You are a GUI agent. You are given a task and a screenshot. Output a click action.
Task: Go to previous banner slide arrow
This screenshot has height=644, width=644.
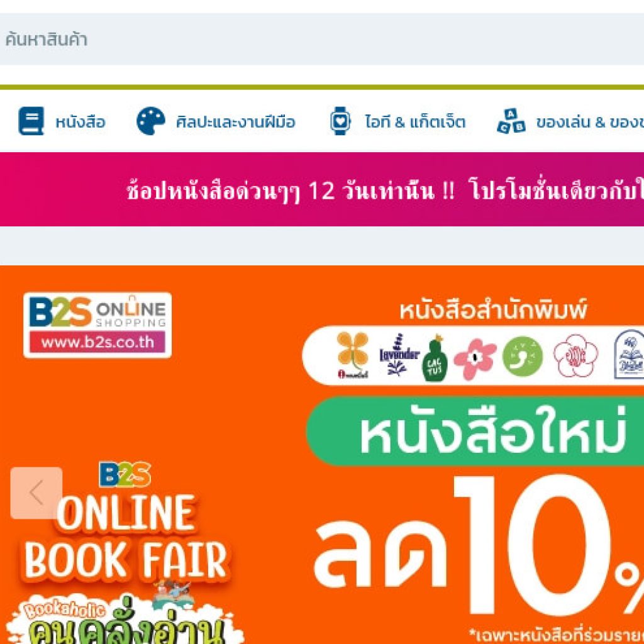(36, 493)
